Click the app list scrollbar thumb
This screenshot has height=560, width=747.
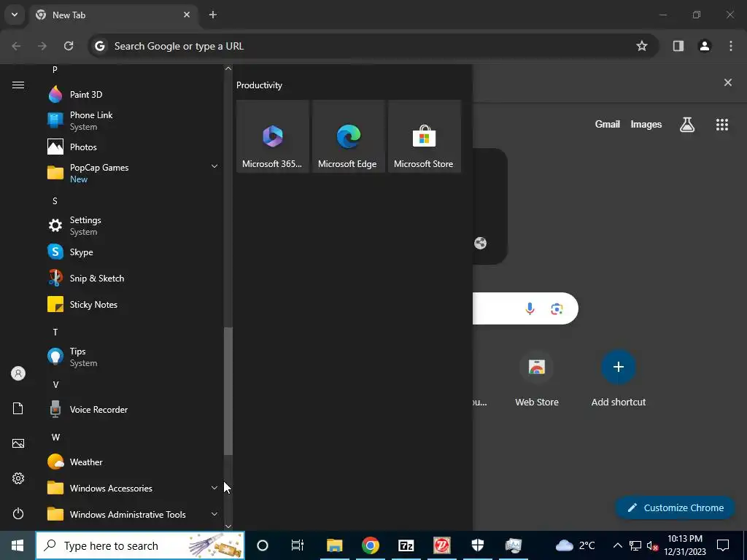pyautogui.click(x=228, y=391)
